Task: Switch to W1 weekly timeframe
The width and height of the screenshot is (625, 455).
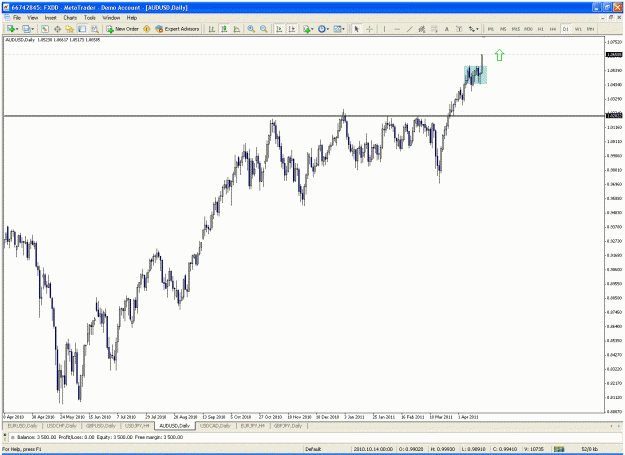Action: pyautogui.click(x=578, y=29)
